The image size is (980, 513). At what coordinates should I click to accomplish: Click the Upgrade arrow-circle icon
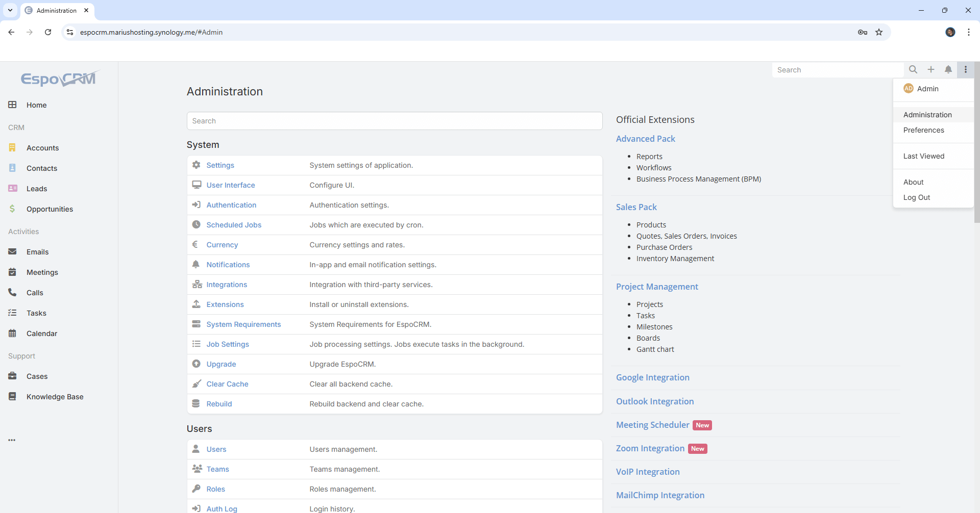click(196, 364)
